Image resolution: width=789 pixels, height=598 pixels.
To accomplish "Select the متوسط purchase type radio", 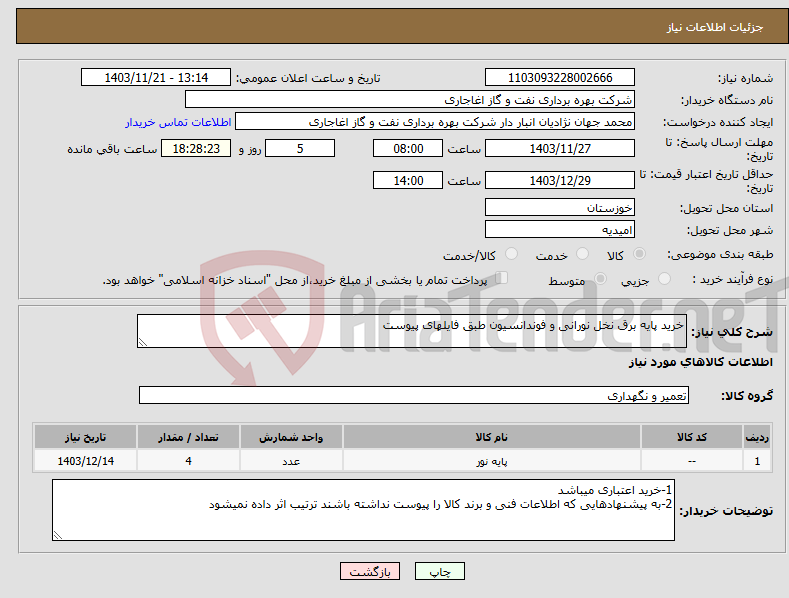I will click(600, 279).
